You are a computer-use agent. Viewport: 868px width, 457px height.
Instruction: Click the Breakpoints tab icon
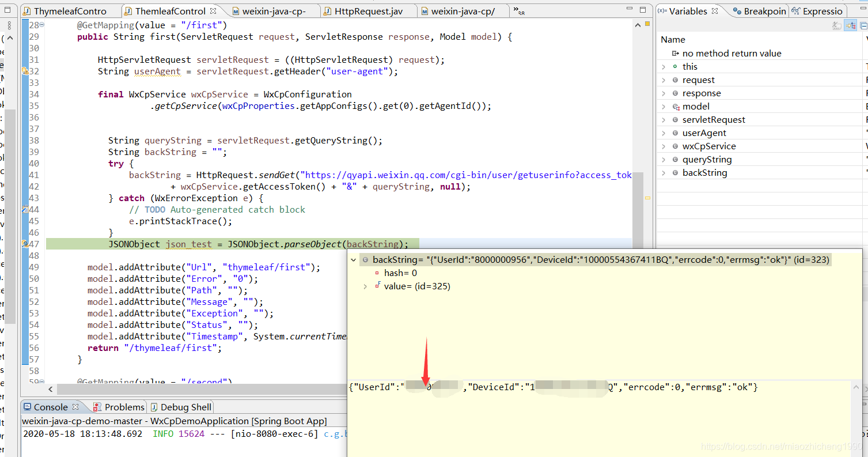pyautogui.click(x=737, y=11)
